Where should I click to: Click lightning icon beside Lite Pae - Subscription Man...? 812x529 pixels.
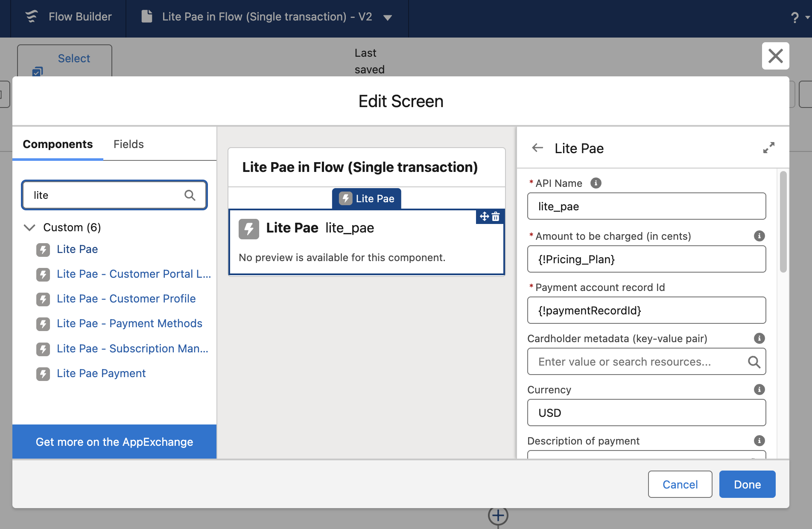[43, 349]
